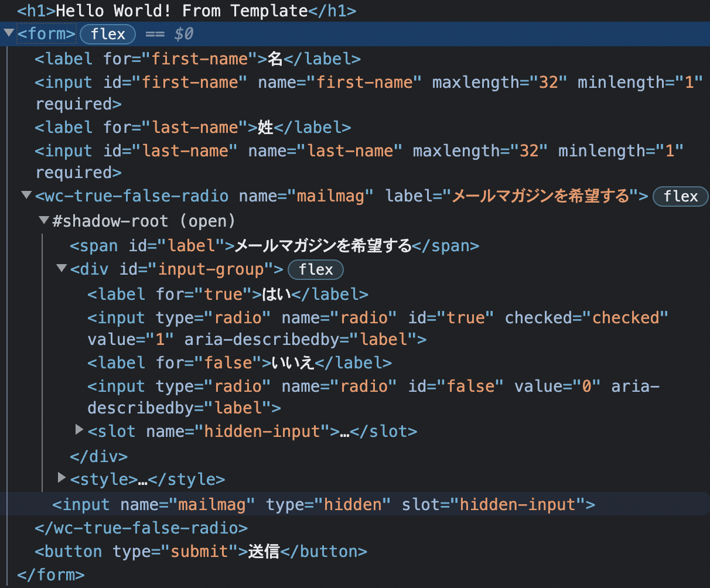The height and width of the screenshot is (588, 710).
Task: Expand the slot name="hidden-input" node
Action: click(80, 429)
